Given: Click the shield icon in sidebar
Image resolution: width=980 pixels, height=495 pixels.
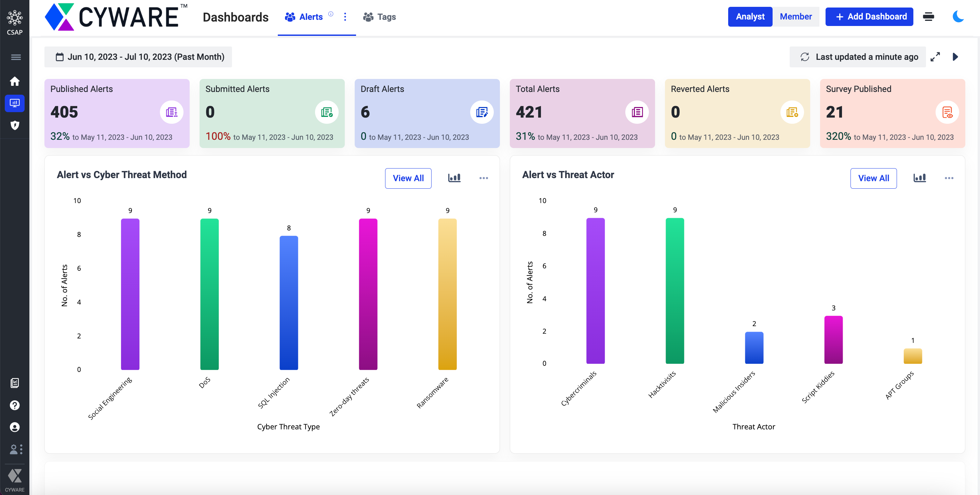Looking at the screenshot, I should click(x=14, y=125).
